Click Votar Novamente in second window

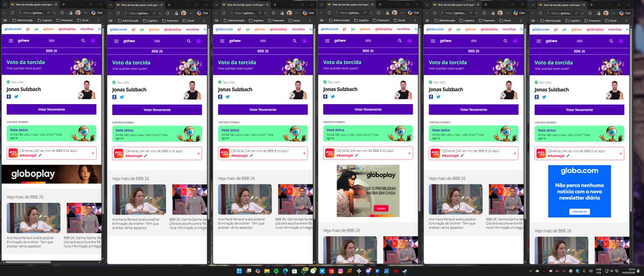click(x=157, y=109)
